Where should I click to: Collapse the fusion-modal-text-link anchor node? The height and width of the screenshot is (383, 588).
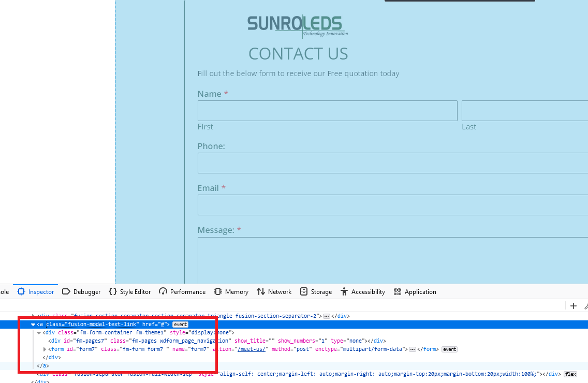click(33, 325)
